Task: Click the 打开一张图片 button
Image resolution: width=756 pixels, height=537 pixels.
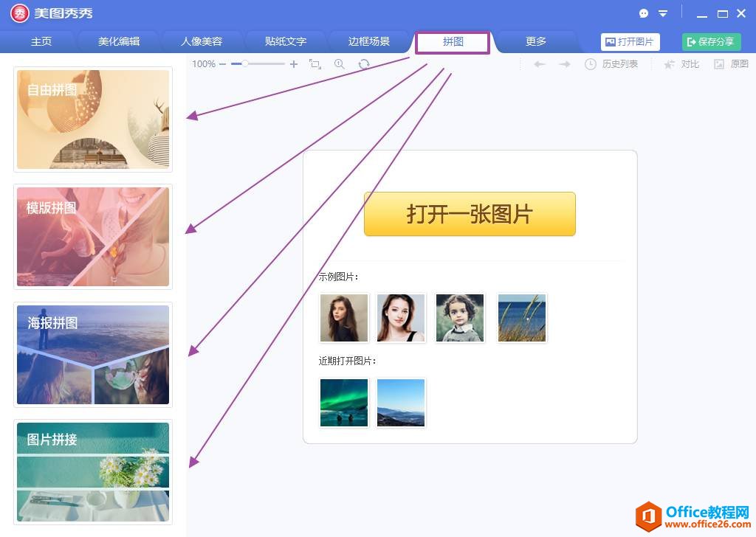Action: tap(470, 214)
